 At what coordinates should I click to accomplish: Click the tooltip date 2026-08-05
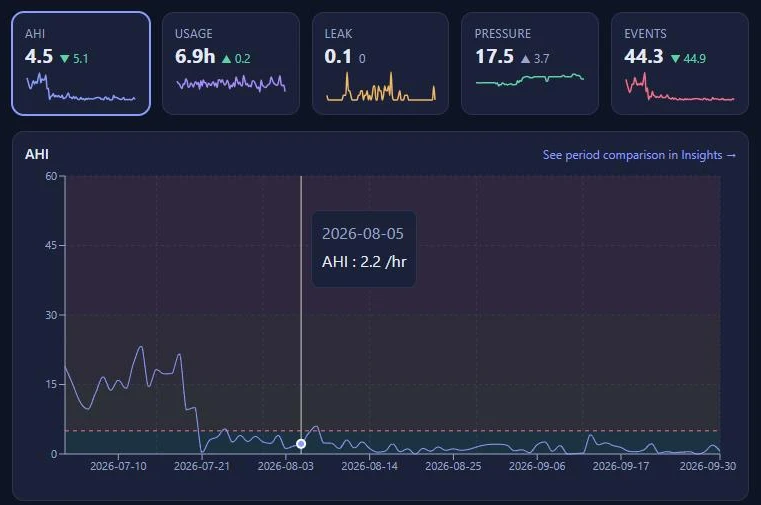click(363, 234)
